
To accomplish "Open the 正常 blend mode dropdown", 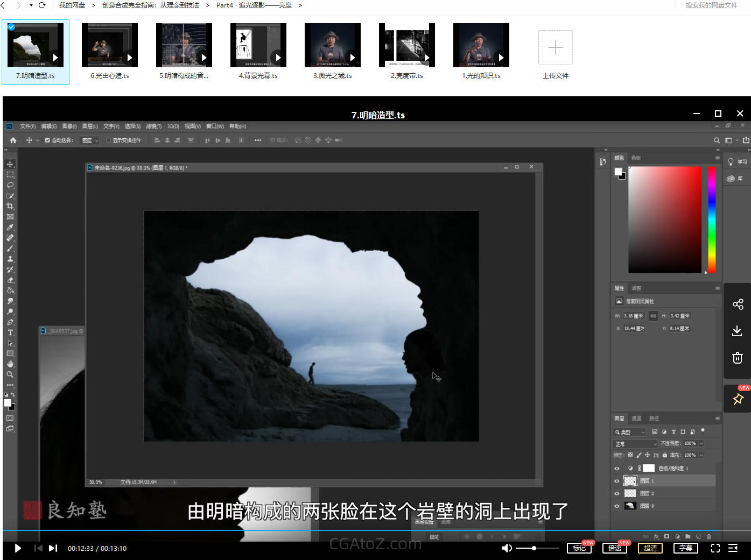I will click(635, 444).
